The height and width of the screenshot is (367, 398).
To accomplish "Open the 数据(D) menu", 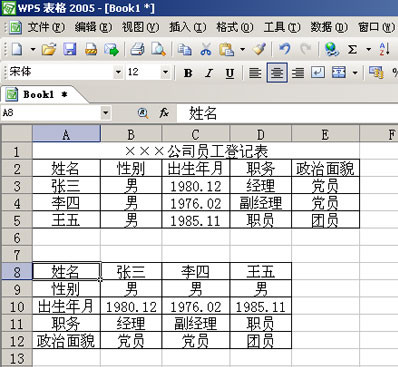I will (x=329, y=27).
